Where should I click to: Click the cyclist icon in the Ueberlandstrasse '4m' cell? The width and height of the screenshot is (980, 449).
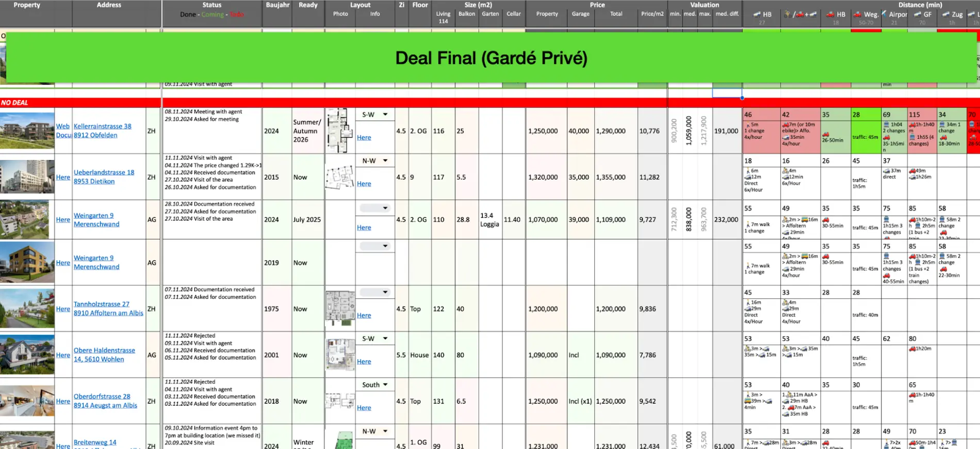[786, 170]
